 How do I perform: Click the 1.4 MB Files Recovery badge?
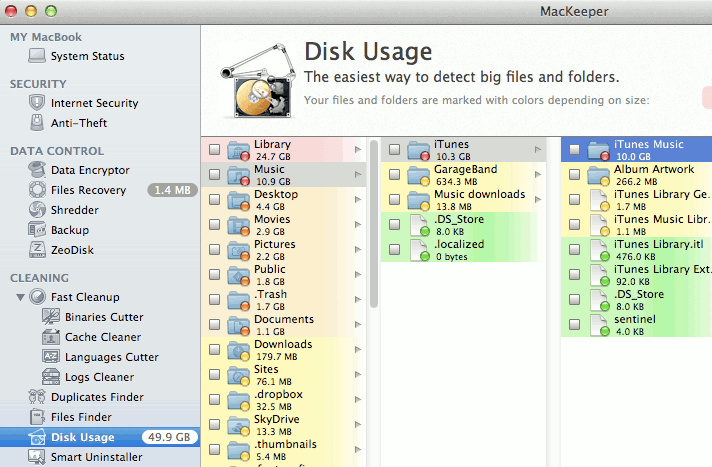[x=173, y=190]
